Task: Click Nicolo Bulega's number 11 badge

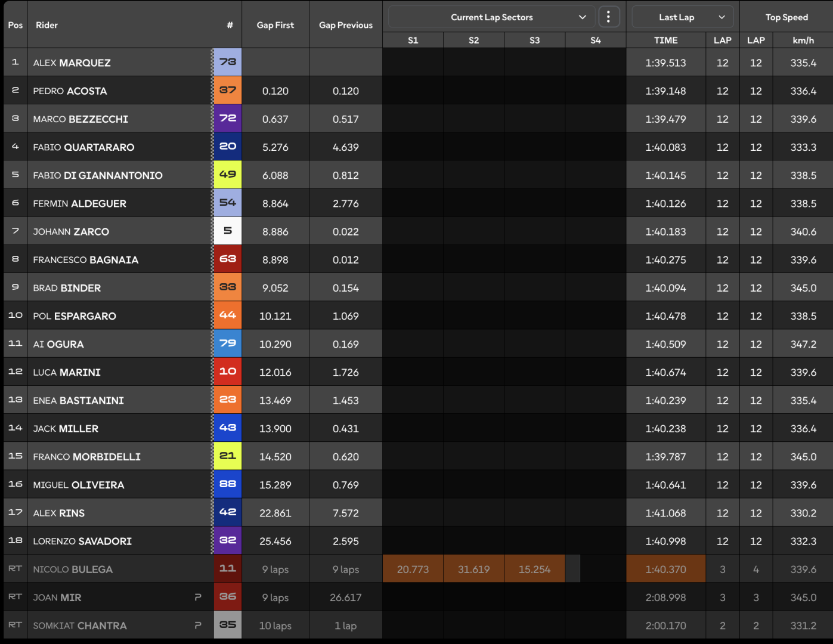Action: (228, 569)
